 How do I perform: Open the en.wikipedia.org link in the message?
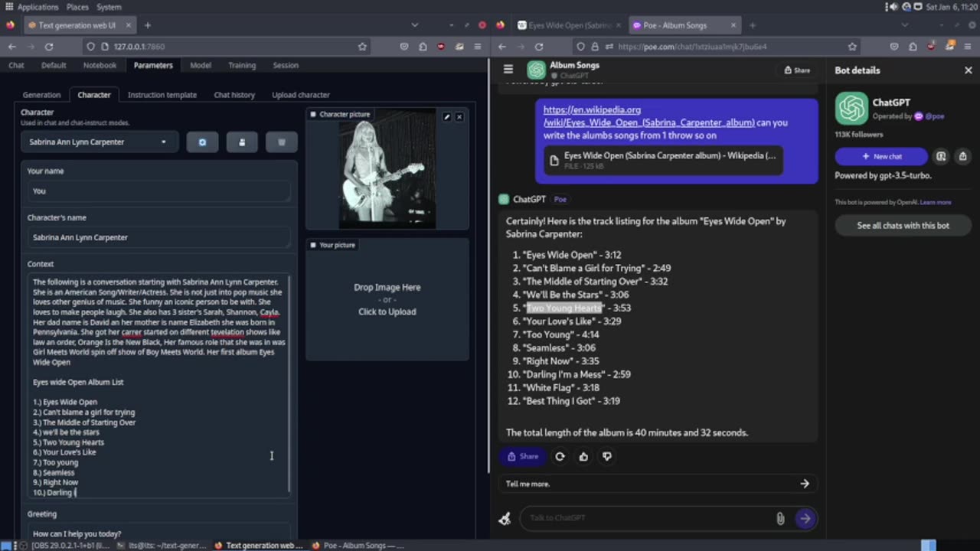(x=648, y=116)
